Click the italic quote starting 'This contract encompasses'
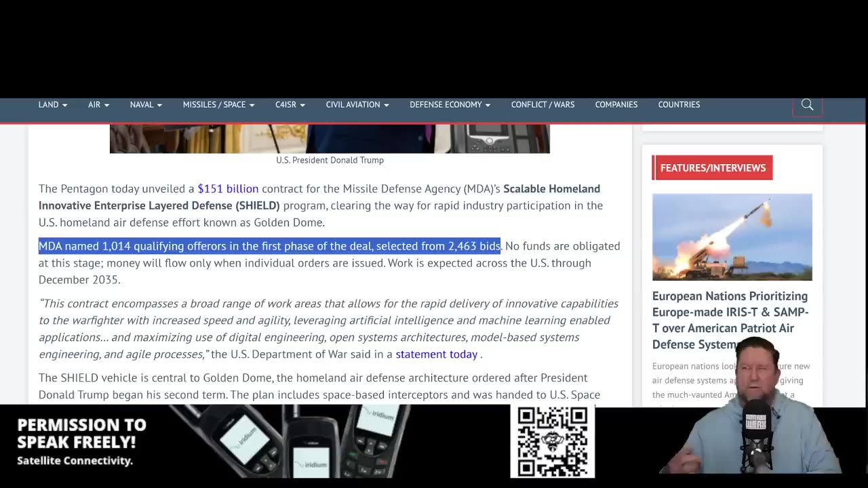 point(328,329)
